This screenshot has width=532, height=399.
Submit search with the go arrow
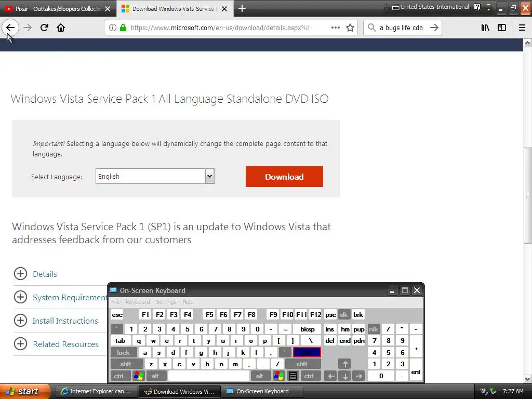pyautogui.click(x=434, y=28)
